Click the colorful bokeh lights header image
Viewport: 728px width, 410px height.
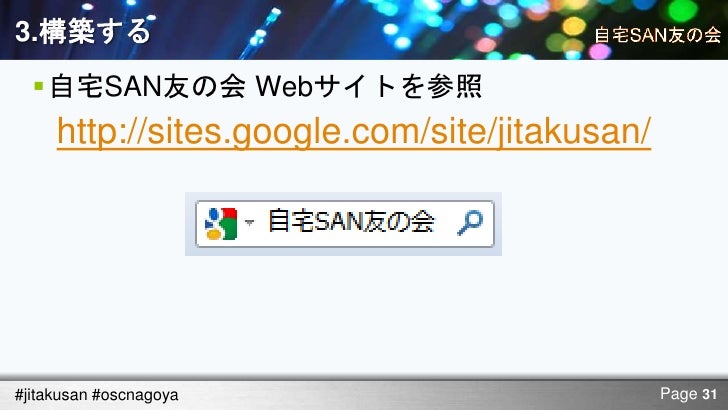coord(364,30)
